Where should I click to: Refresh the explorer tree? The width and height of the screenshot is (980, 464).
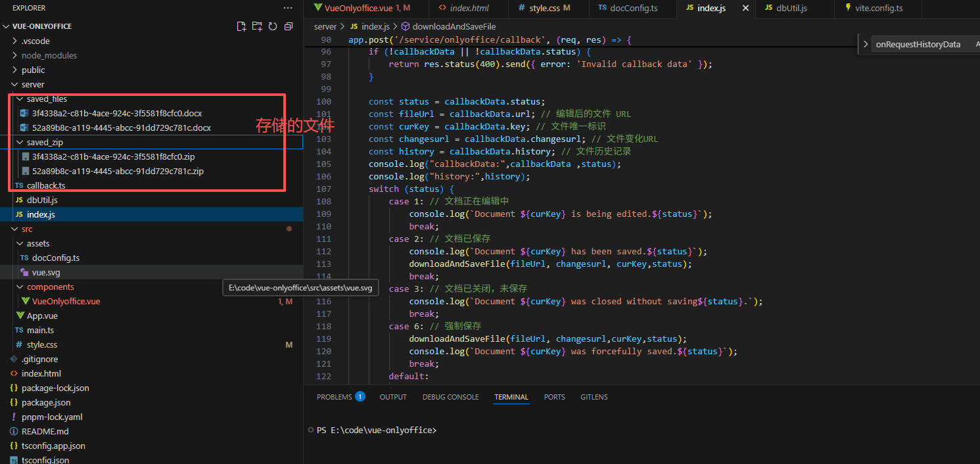[x=272, y=26]
